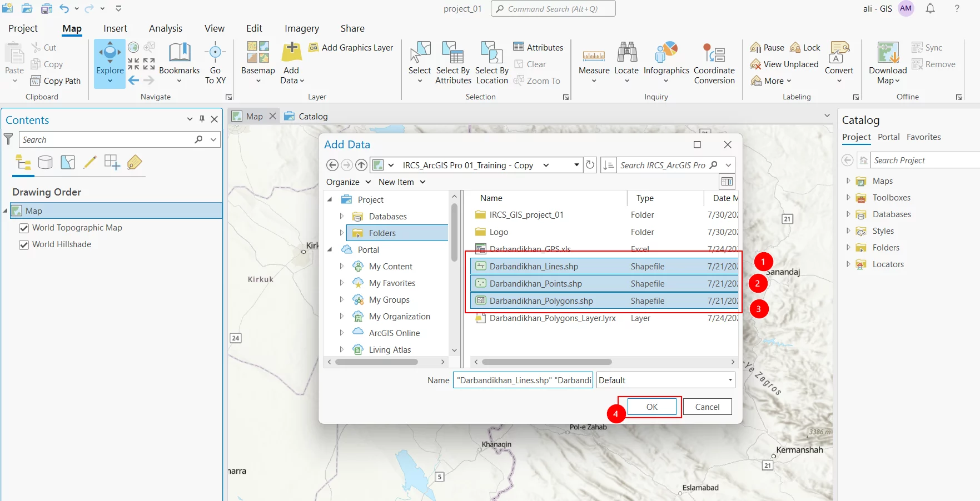Click OK in Add Data dialog

tap(652, 407)
